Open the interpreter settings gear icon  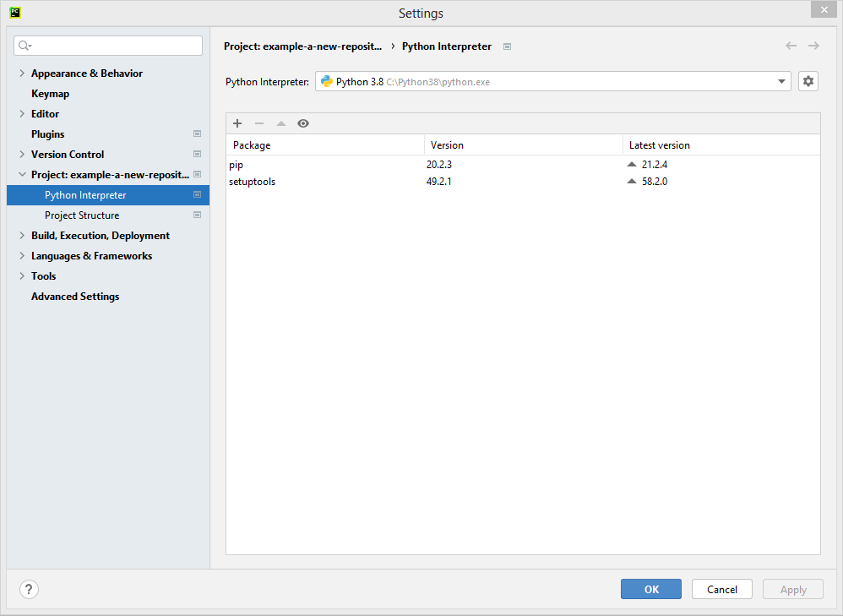point(808,81)
